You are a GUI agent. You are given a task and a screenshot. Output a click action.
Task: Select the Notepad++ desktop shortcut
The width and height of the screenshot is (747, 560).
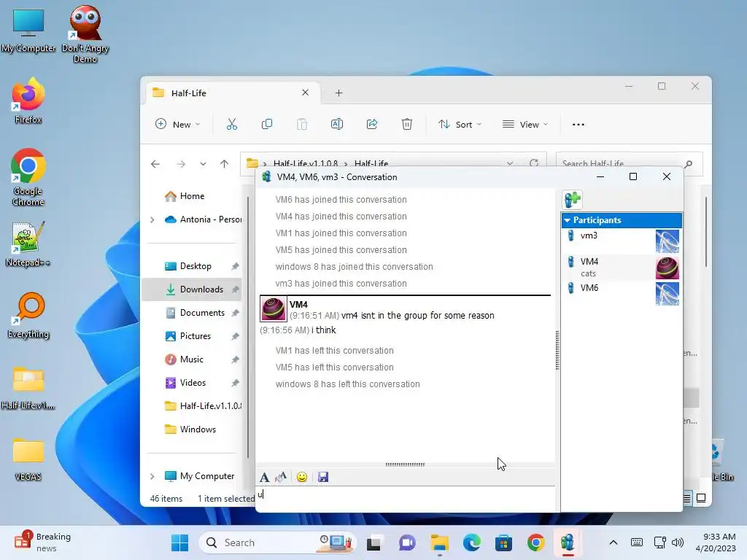point(28,244)
